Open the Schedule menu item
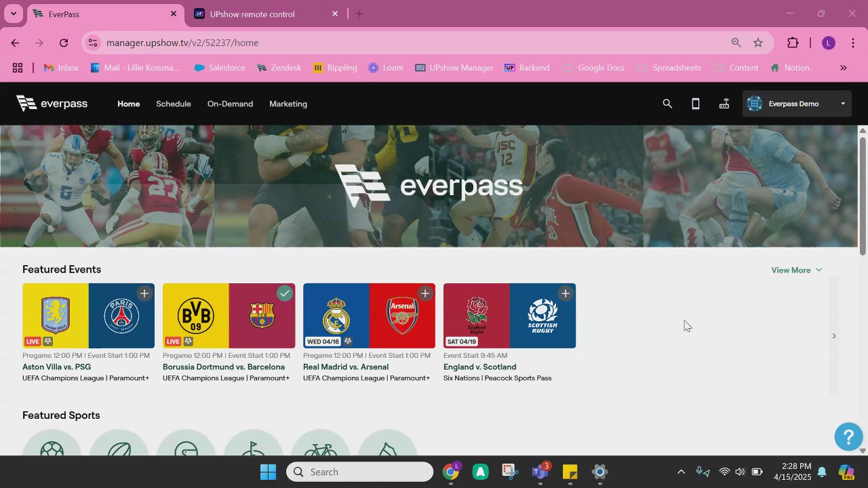Screen dimensions: 868x488 coord(174,104)
